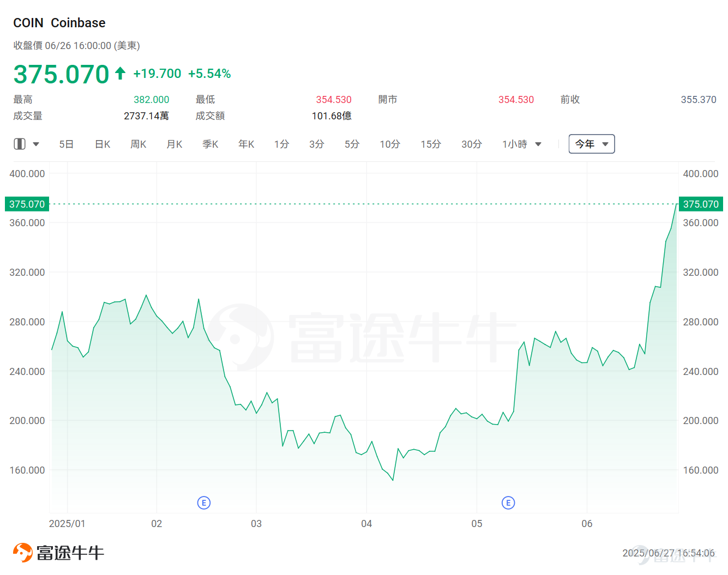
Task: Open the 今年 range dropdown
Action: tap(592, 144)
